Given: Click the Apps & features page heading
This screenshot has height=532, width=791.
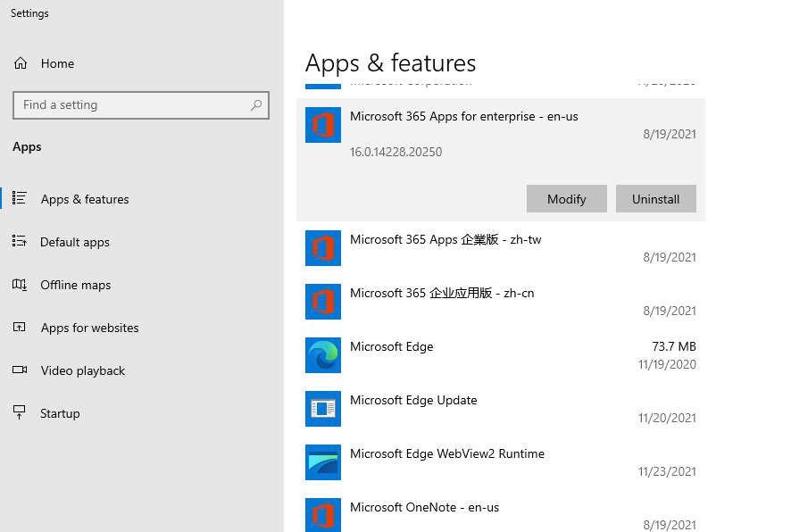Looking at the screenshot, I should [x=390, y=64].
